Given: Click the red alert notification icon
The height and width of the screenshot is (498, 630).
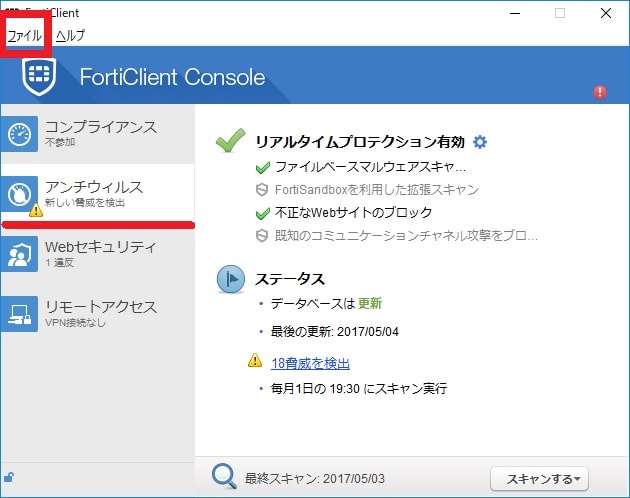Looking at the screenshot, I should tap(600, 92).
